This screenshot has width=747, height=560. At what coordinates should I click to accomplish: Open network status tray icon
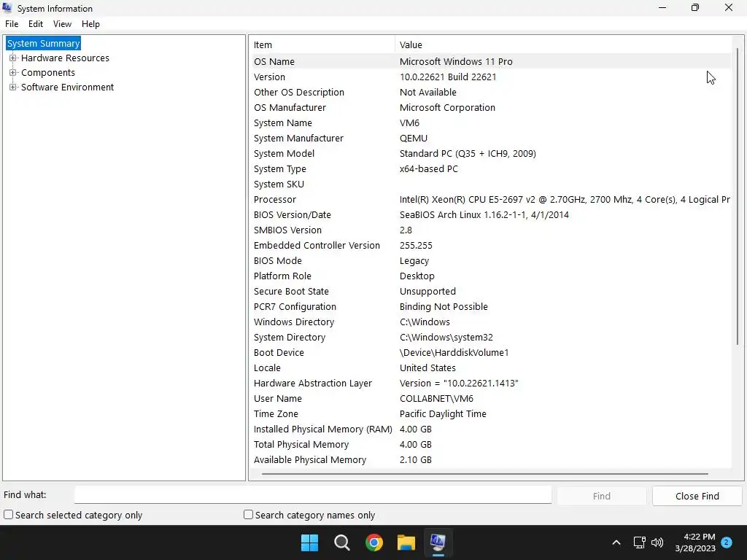click(639, 542)
